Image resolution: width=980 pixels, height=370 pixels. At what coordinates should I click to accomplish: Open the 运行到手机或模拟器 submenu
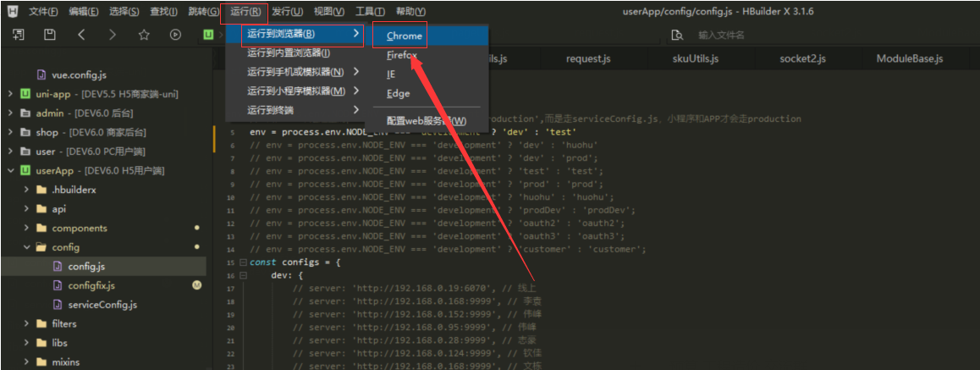coord(295,72)
